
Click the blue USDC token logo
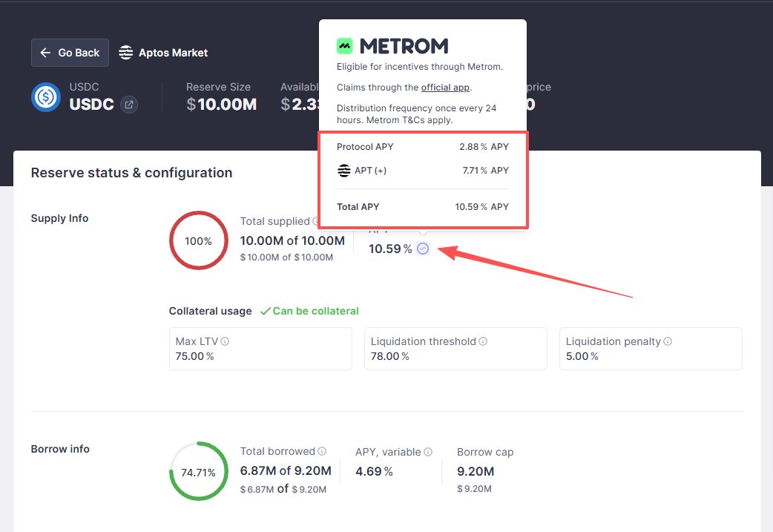[46, 98]
